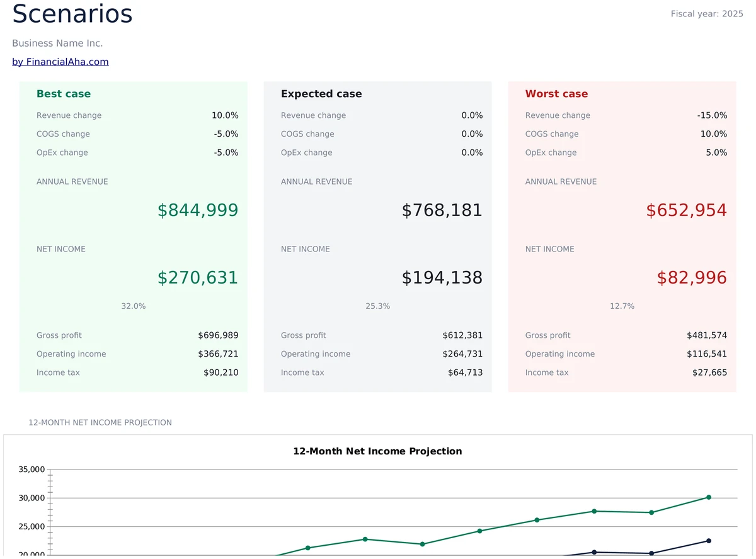The height and width of the screenshot is (559, 756).
Task: Click the 12.7% net margin value
Action: 622,306
